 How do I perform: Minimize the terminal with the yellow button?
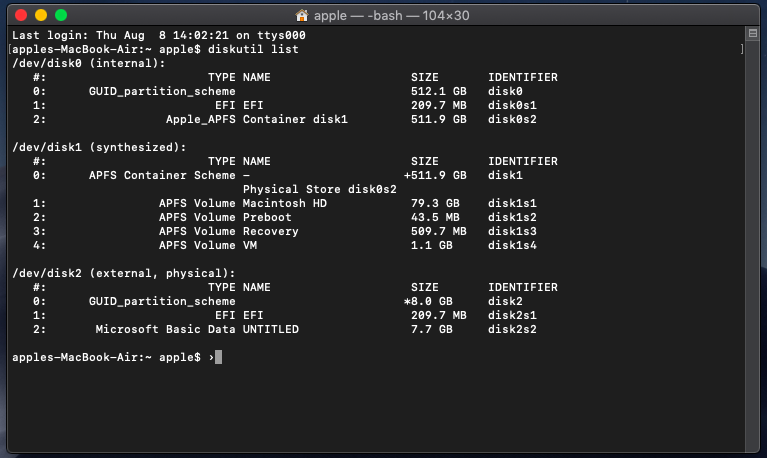pyautogui.click(x=41, y=15)
